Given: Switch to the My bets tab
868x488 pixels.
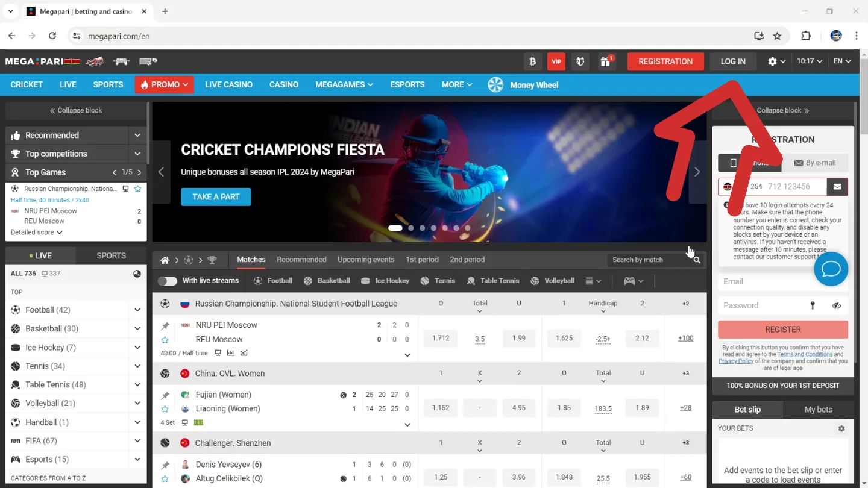Looking at the screenshot, I should 819,410.
